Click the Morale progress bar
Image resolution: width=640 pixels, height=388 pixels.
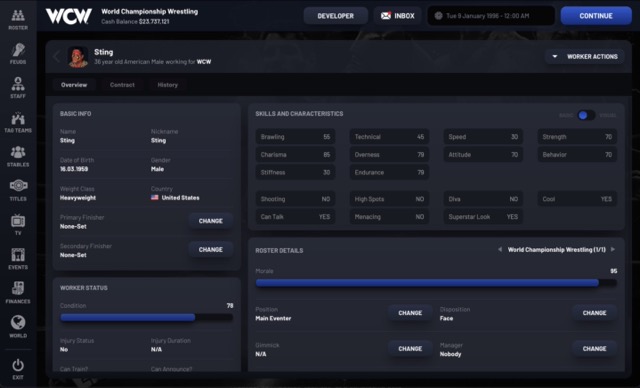click(436, 283)
